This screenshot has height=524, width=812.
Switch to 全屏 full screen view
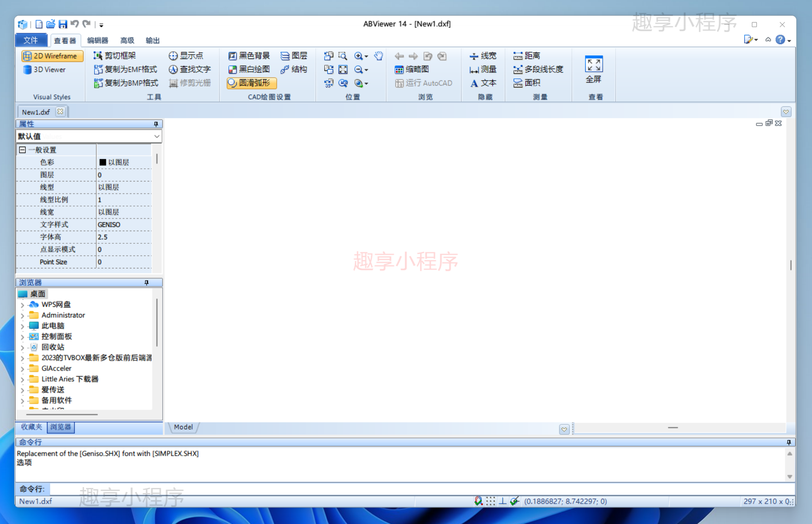tap(593, 70)
